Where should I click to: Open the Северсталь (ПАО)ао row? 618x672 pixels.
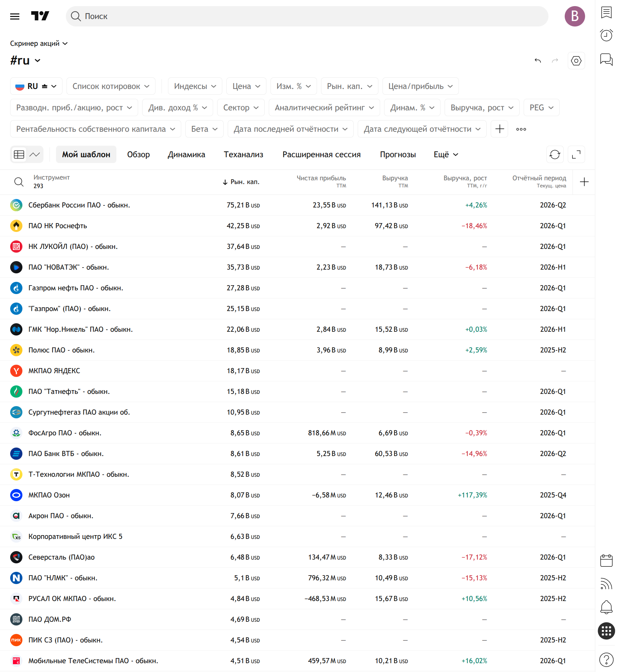click(x=297, y=557)
